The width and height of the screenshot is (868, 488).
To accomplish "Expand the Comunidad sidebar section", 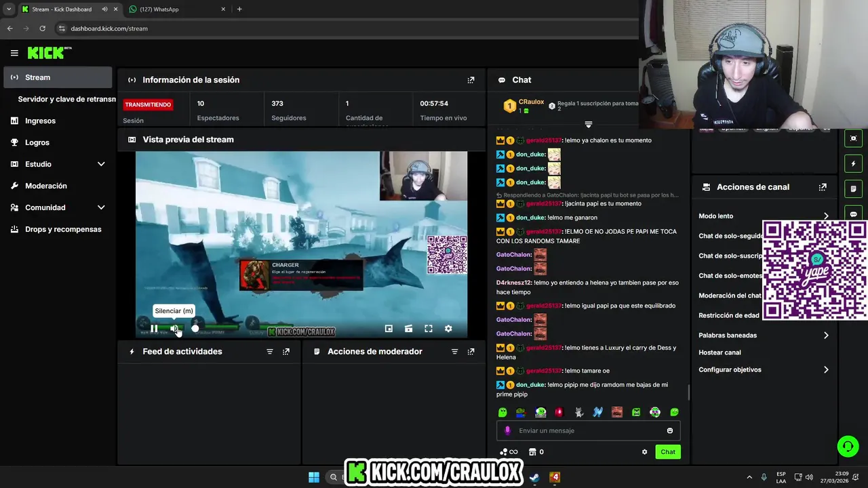I will 101,207.
